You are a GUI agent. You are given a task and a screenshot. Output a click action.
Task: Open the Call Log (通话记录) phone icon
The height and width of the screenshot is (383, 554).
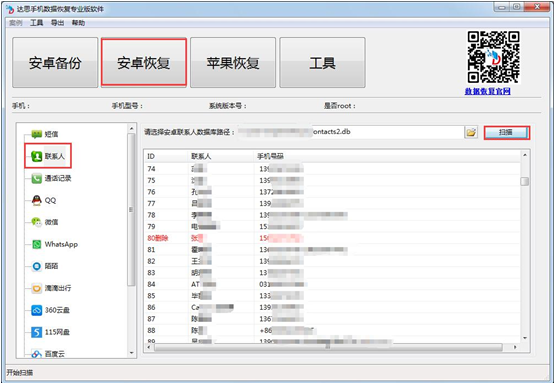pos(36,178)
